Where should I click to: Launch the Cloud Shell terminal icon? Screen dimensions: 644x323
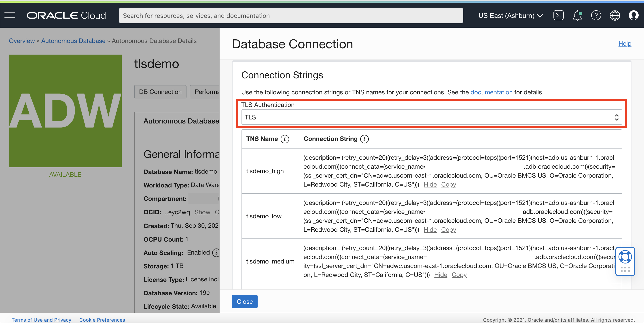tap(558, 15)
